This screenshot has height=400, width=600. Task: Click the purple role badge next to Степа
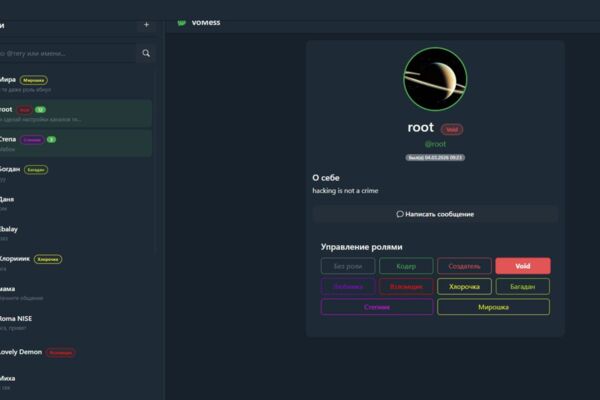tap(32, 140)
